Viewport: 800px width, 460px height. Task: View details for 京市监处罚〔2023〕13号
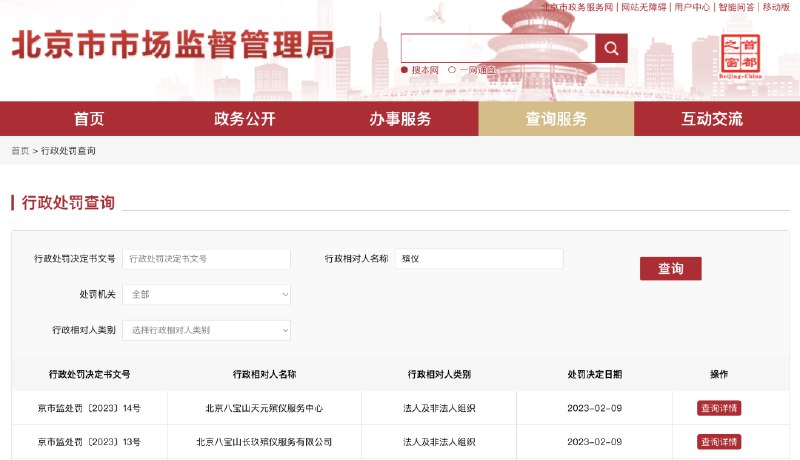[719, 442]
